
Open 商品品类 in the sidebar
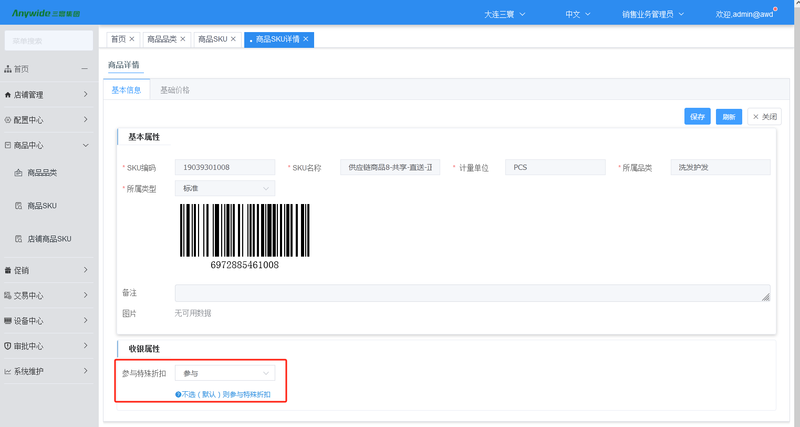[x=42, y=173]
